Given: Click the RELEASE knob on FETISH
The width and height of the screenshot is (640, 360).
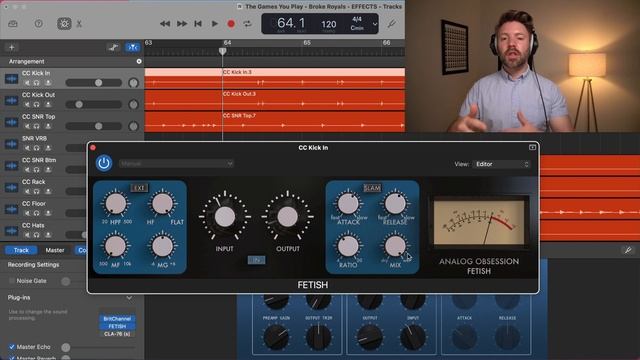Looking at the screenshot, I should (395, 204).
